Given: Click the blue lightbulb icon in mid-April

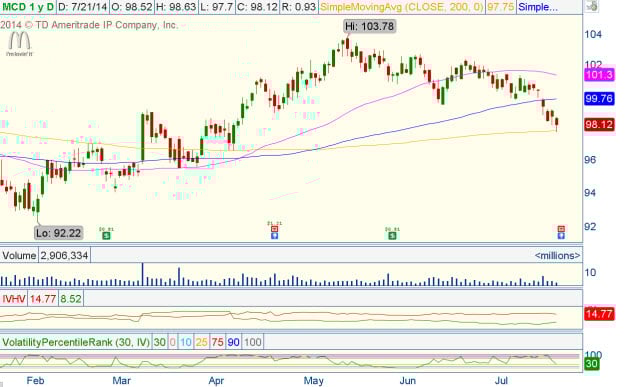Looking at the screenshot, I should tap(274, 236).
